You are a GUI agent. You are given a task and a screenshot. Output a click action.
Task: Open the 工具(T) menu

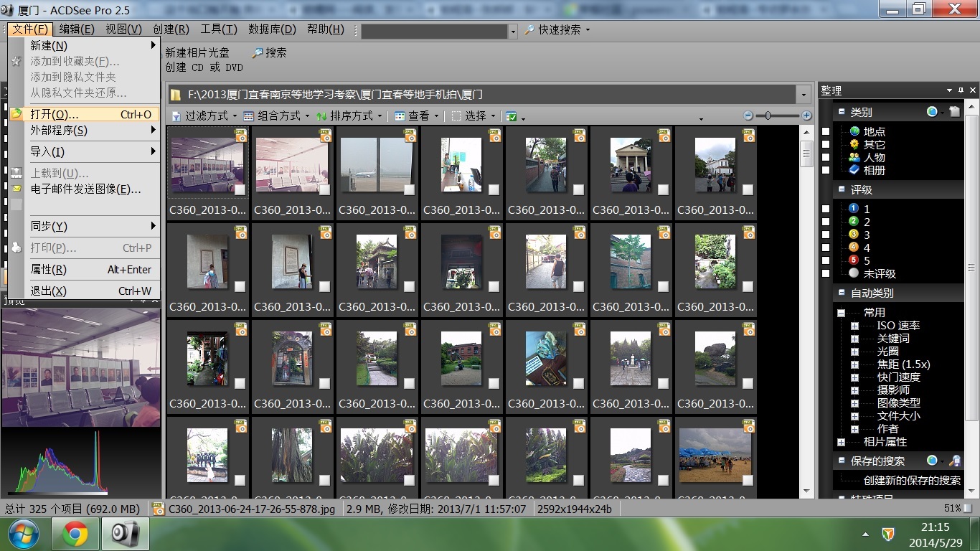[218, 29]
